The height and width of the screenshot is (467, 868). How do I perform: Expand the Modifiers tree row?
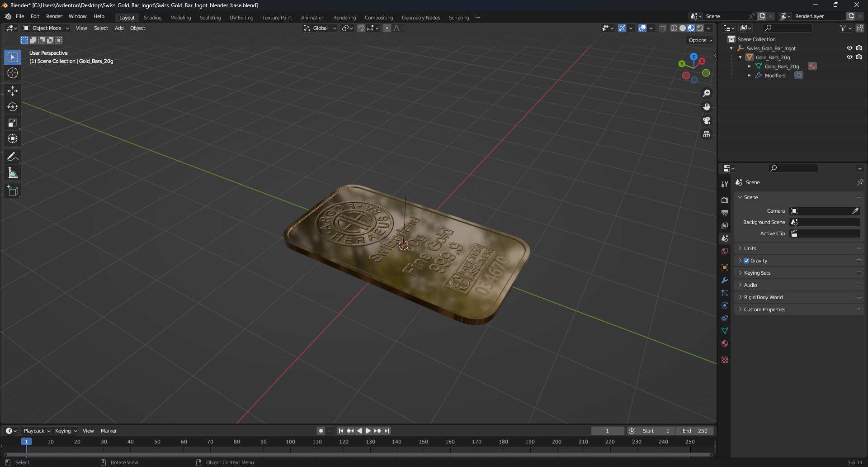click(750, 76)
